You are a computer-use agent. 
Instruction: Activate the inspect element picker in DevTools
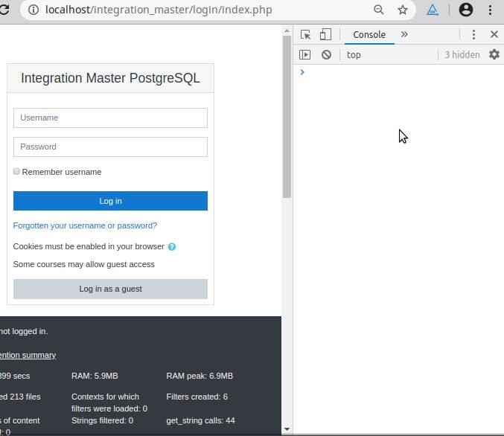coord(305,34)
